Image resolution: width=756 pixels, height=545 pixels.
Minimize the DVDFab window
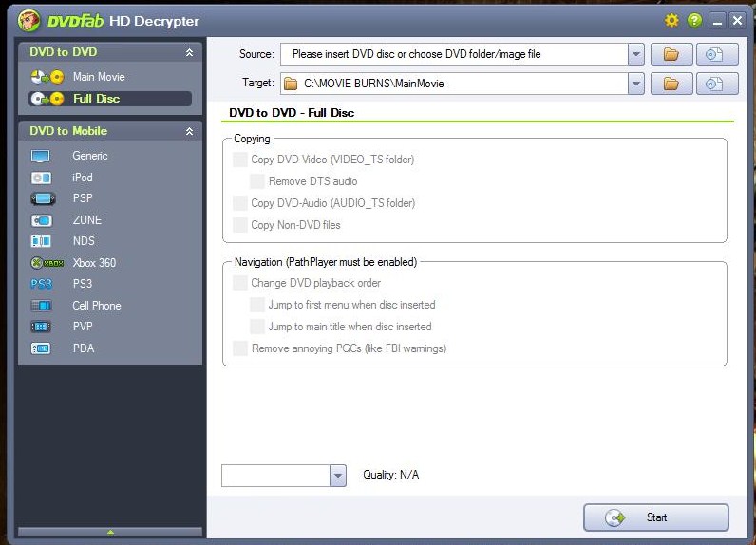tap(717, 21)
